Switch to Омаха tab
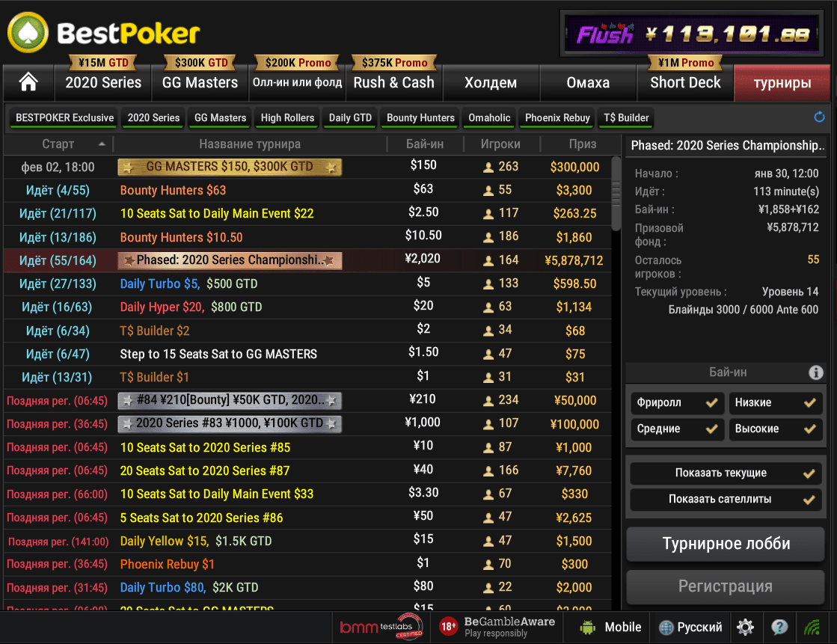The width and height of the screenshot is (837, 644). pos(588,83)
